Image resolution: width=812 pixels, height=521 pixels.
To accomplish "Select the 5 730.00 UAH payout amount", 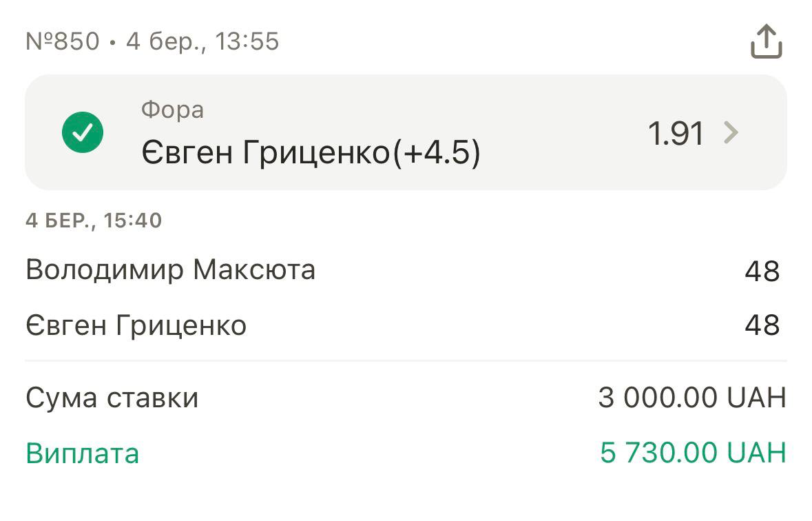I will click(x=692, y=453).
